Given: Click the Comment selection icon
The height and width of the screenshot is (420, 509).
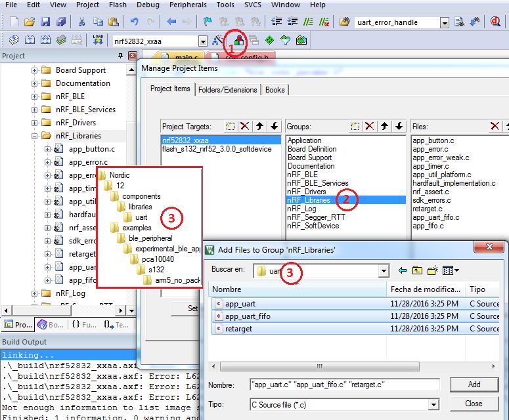Looking at the screenshot, I should [308, 22].
